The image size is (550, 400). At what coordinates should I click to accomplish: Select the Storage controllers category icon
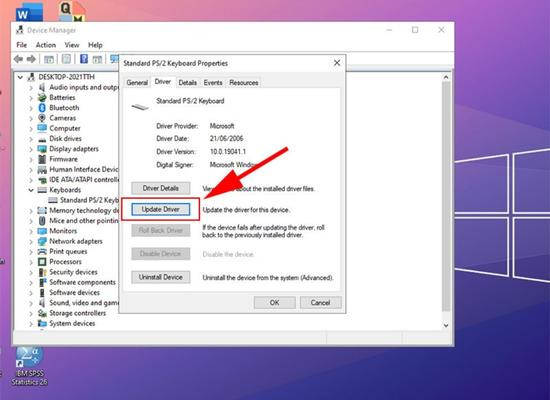[42, 313]
